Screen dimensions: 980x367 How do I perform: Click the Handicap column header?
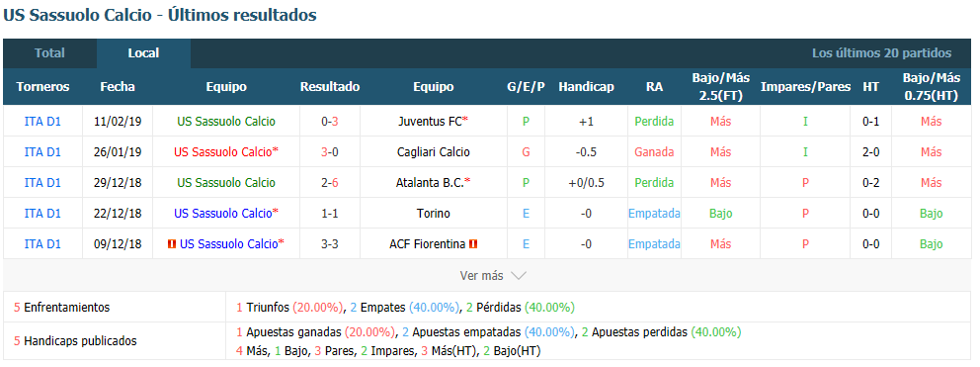(x=586, y=87)
